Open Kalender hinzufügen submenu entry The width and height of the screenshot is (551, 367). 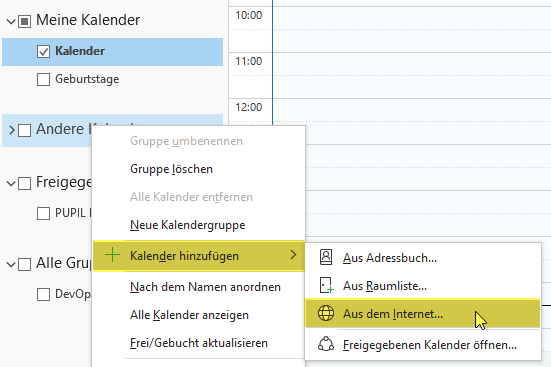(x=199, y=256)
